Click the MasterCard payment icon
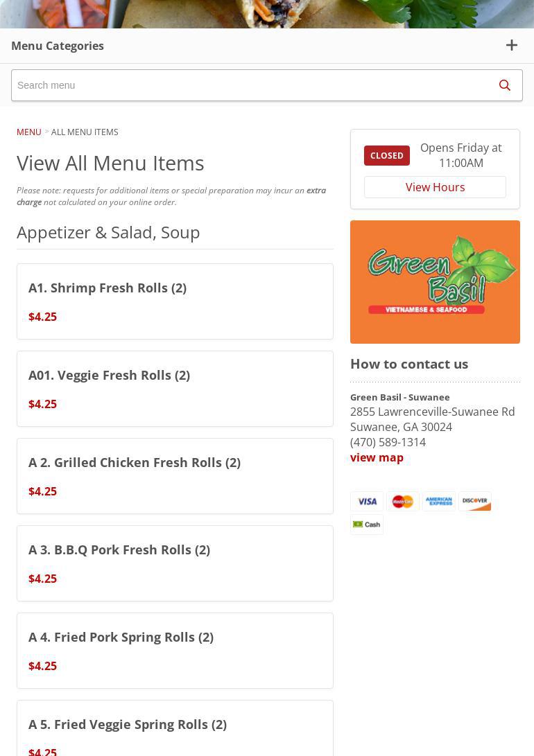Viewport: 534px width, 756px height. (403, 502)
